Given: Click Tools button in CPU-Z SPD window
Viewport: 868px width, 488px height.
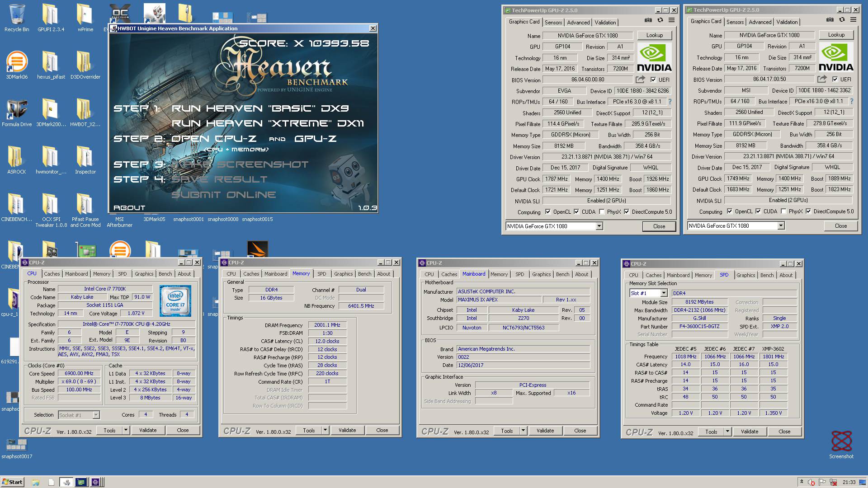Looking at the screenshot, I should click(711, 432).
